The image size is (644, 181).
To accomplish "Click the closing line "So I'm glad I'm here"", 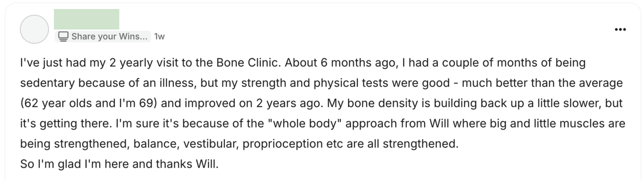I will pos(119,164).
